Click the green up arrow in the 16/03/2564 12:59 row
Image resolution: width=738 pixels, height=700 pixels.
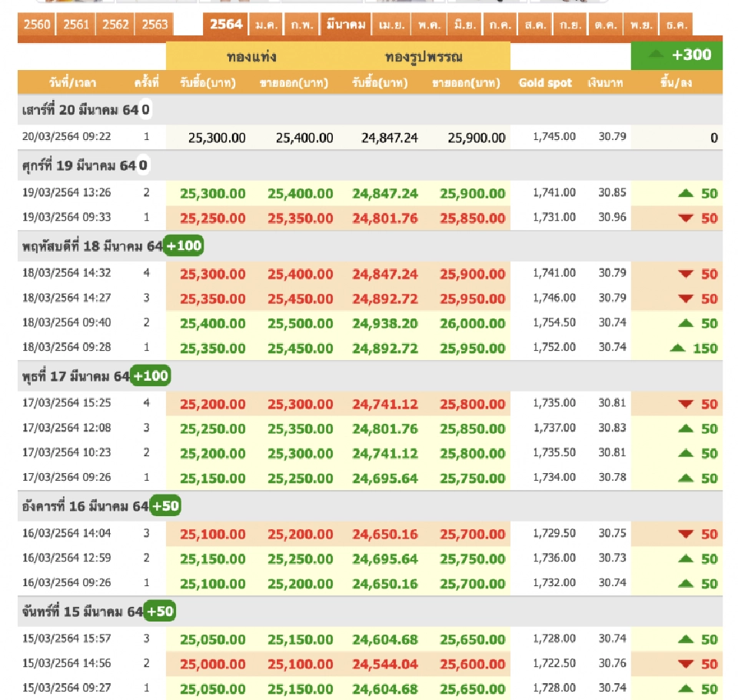[x=686, y=558]
